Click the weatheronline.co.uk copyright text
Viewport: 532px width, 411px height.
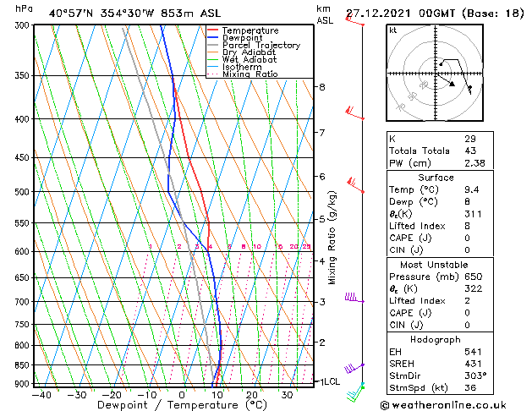click(x=443, y=405)
